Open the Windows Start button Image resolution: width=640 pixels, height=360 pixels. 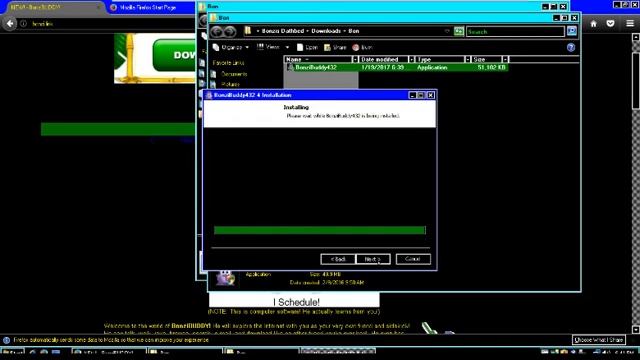point(12,352)
